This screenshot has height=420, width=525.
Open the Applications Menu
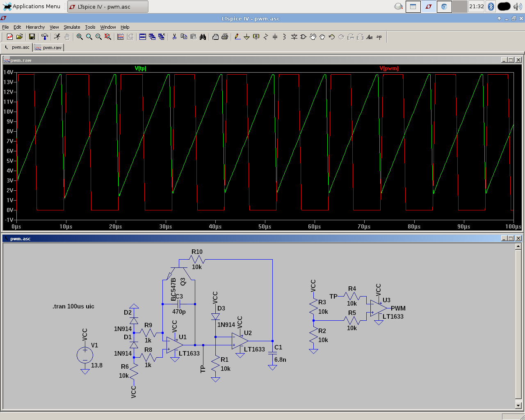(x=32, y=6)
